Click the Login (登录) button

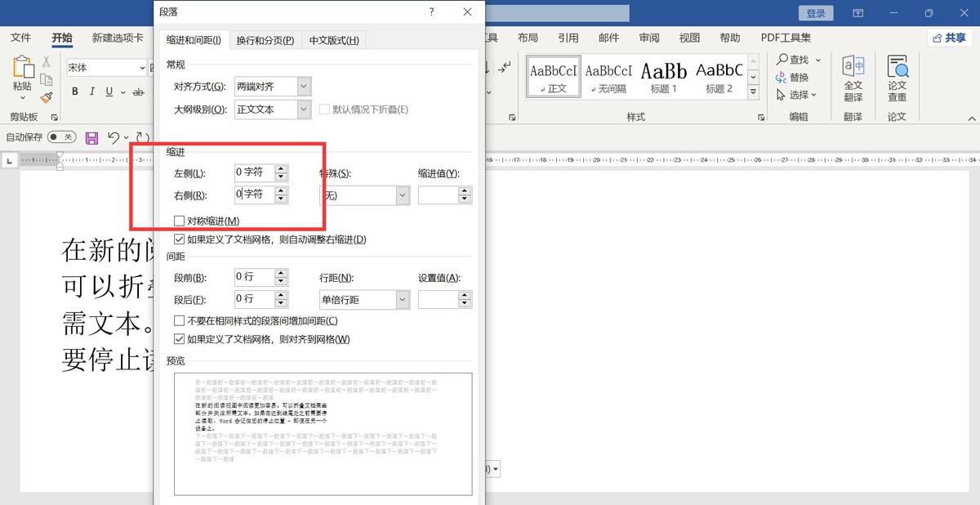816,13
